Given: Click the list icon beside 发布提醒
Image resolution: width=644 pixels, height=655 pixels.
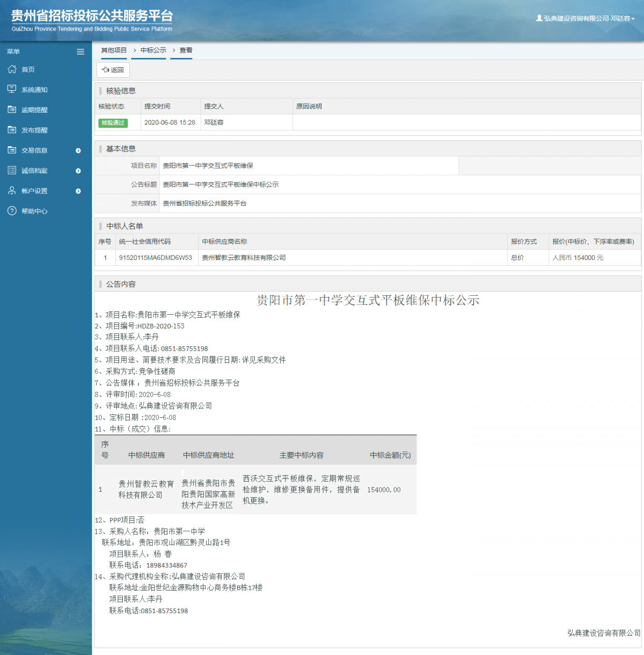Looking at the screenshot, I should [12, 130].
